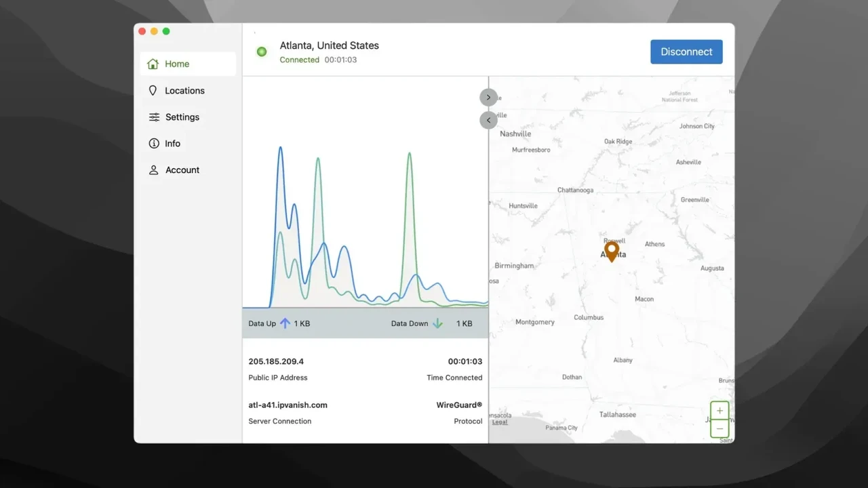Screen dimensions: 868x488
Task: Click the WireGuard protocol label
Action: coord(459,405)
